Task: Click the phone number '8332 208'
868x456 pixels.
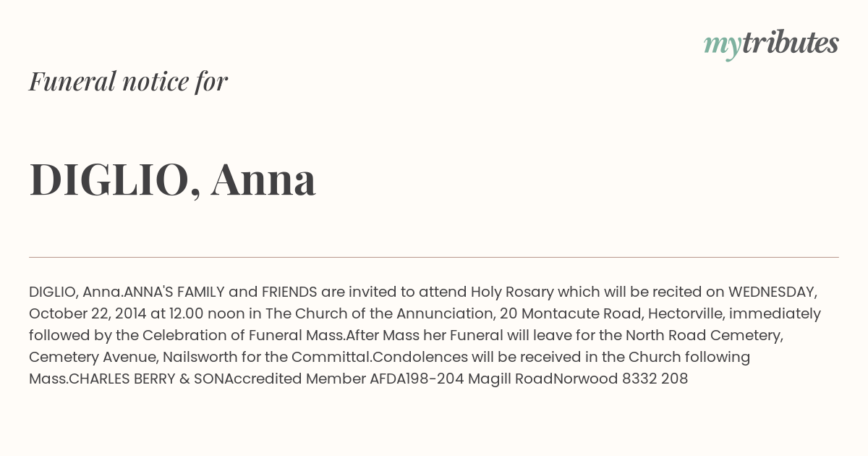Action: (x=655, y=379)
